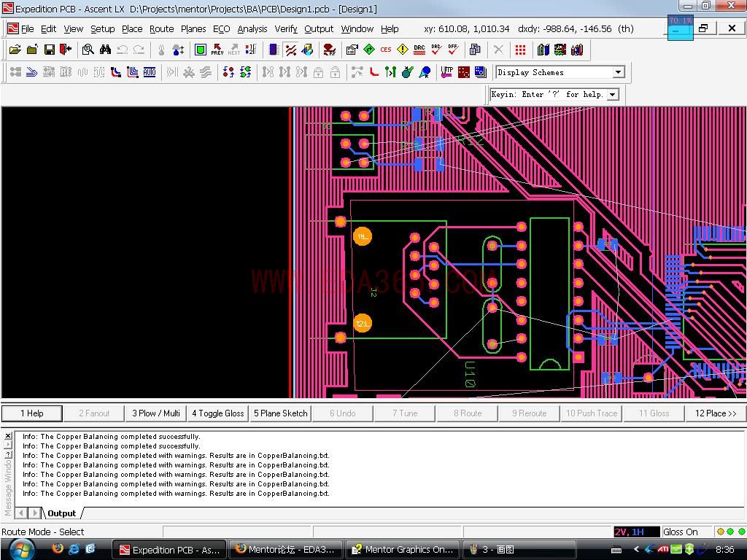This screenshot has width=747, height=560.
Task: Open the Planes menu
Action: click(193, 29)
